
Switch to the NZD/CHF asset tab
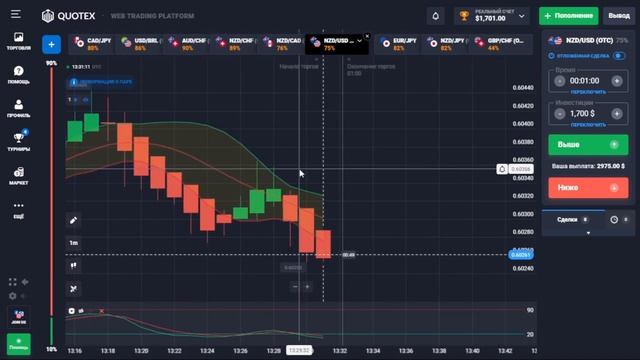pyautogui.click(x=235, y=44)
